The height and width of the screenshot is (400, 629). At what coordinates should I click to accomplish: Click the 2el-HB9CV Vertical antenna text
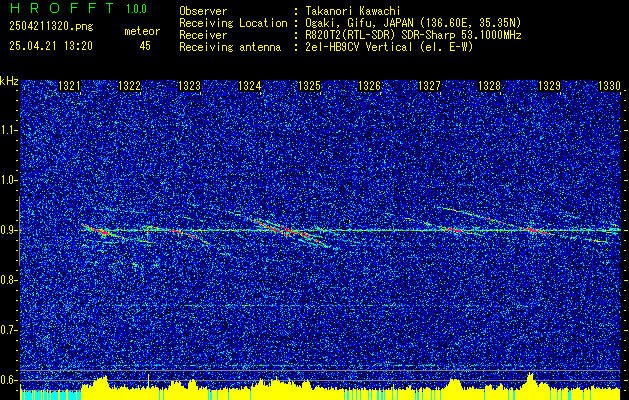point(389,47)
